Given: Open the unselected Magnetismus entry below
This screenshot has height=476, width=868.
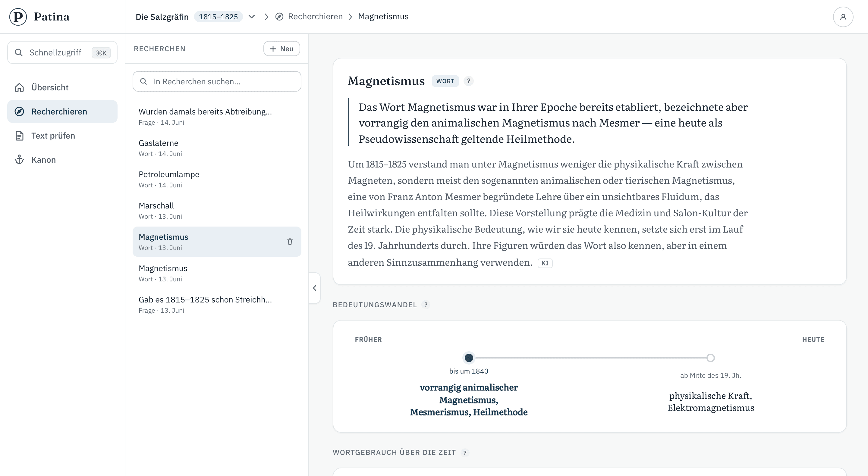Looking at the screenshot, I should pos(217,273).
